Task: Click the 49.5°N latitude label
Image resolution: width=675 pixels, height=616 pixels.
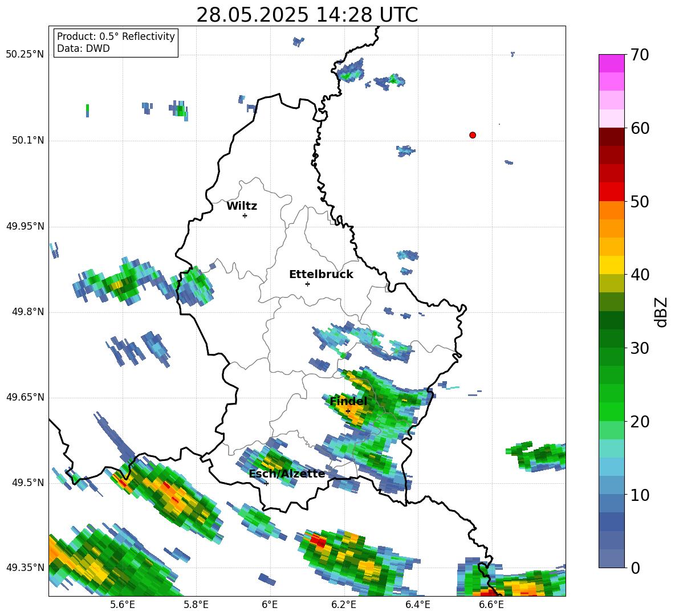Action: (x=28, y=482)
